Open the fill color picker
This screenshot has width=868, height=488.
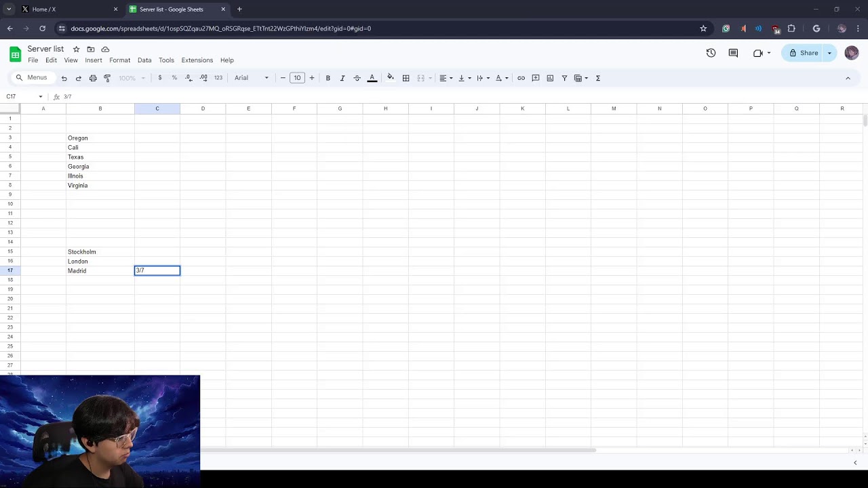391,78
